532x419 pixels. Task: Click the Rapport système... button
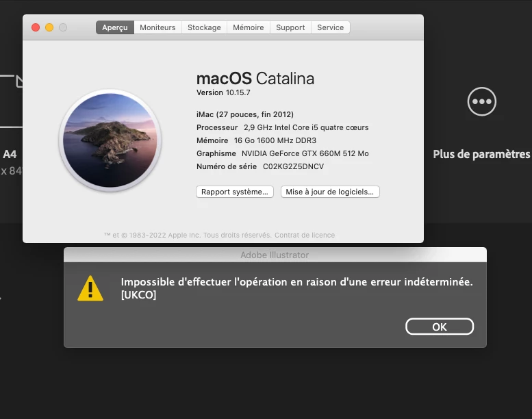tap(235, 192)
